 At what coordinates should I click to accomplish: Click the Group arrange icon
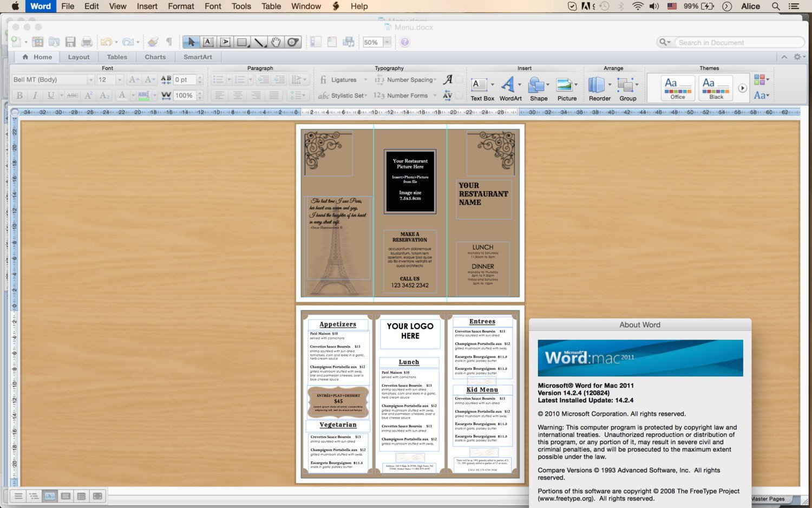(x=627, y=88)
